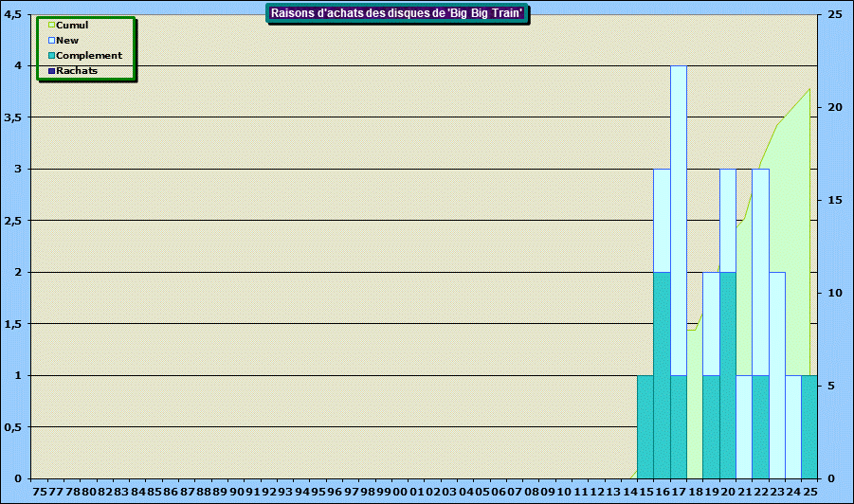Select the Complement bar for year 25
The image size is (854, 504).
(x=809, y=426)
